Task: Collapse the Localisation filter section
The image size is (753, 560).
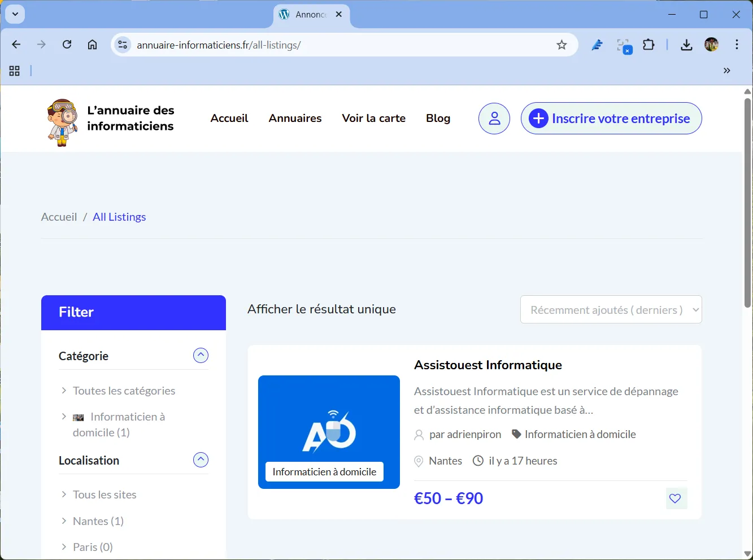Action: pos(201,460)
